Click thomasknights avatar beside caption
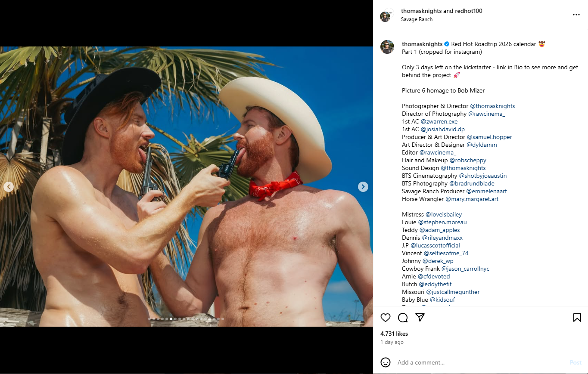Screen dimensions: 588x374 coord(387,47)
